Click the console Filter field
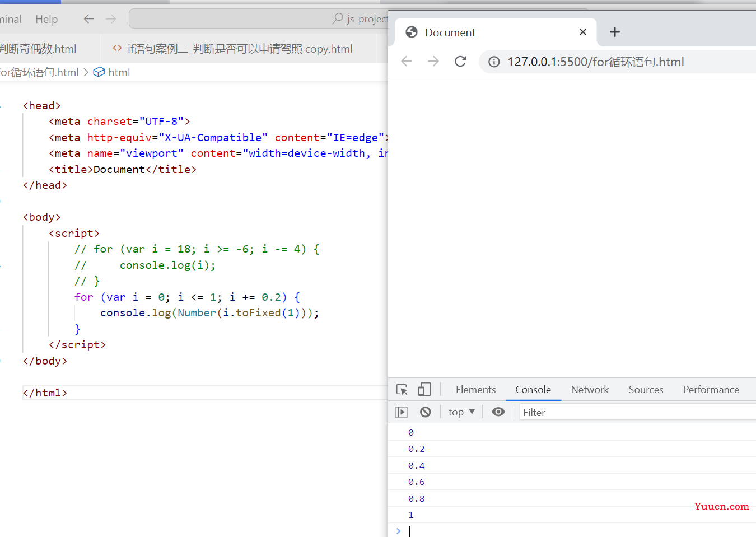Screen dimensions: 756x537 click(x=637, y=413)
